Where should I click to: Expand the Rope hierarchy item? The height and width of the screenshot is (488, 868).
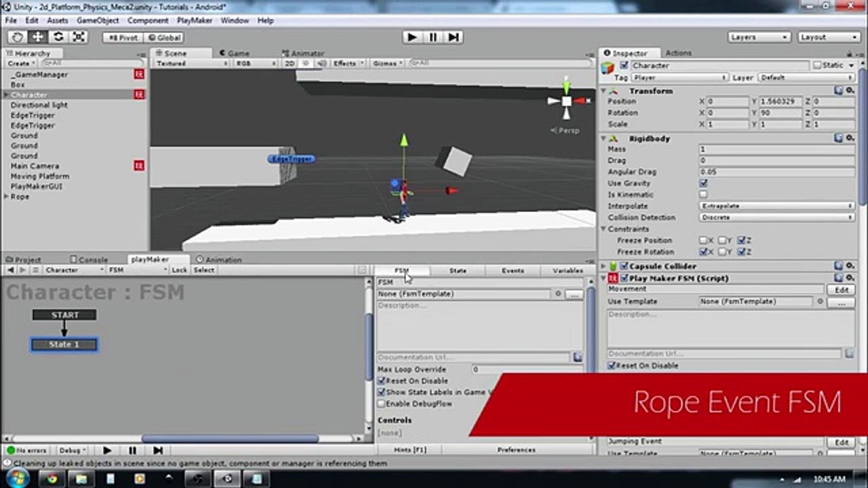coord(6,197)
